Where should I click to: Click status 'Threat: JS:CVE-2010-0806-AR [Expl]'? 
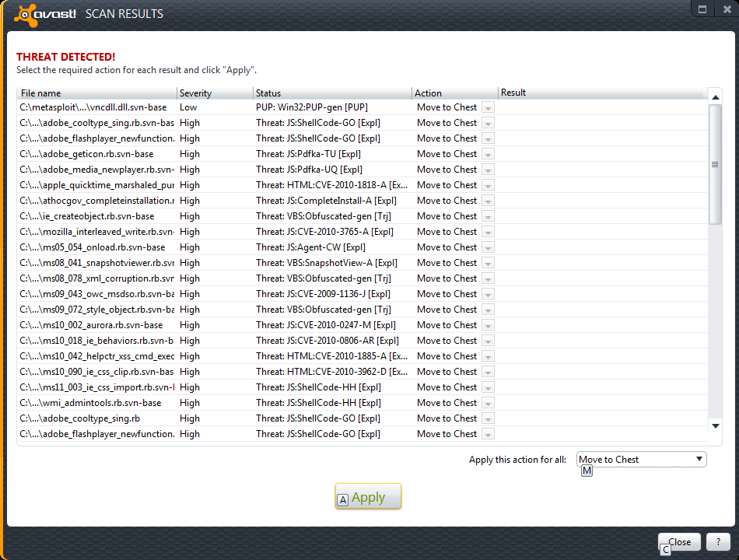[327, 341]
